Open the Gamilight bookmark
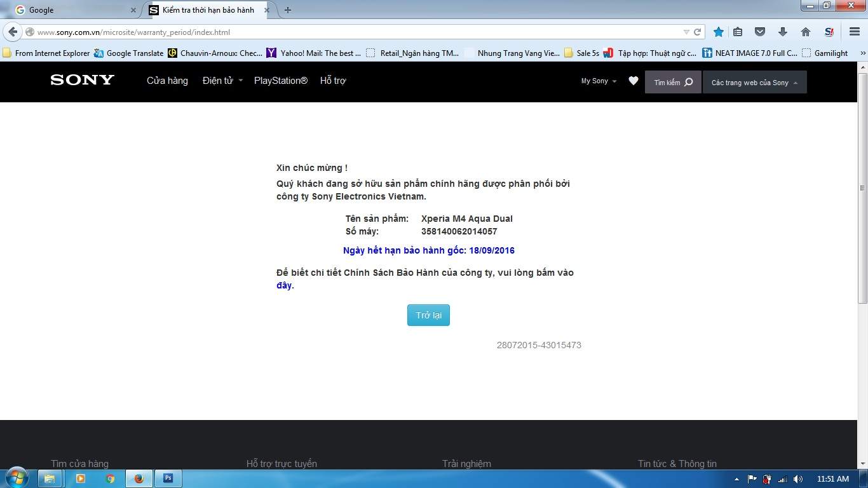Screen dimensions: 868x488 click(x=825, y=53)
